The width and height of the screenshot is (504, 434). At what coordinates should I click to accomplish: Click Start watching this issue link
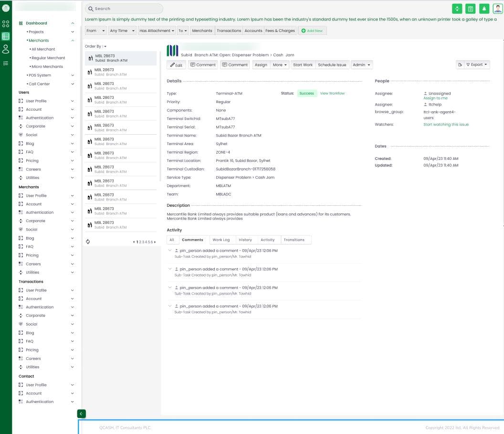pos(446,125)
